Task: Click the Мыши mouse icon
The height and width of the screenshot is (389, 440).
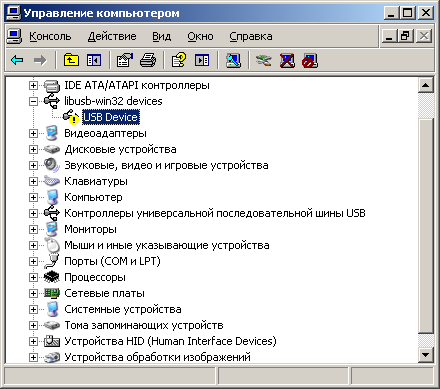Action: pos(52,245)
